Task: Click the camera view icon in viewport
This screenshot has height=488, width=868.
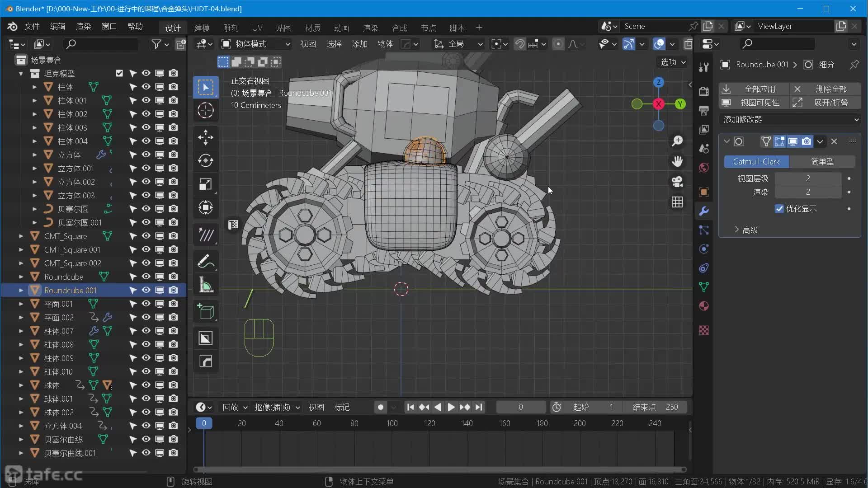Action: [x=677, y=182]
